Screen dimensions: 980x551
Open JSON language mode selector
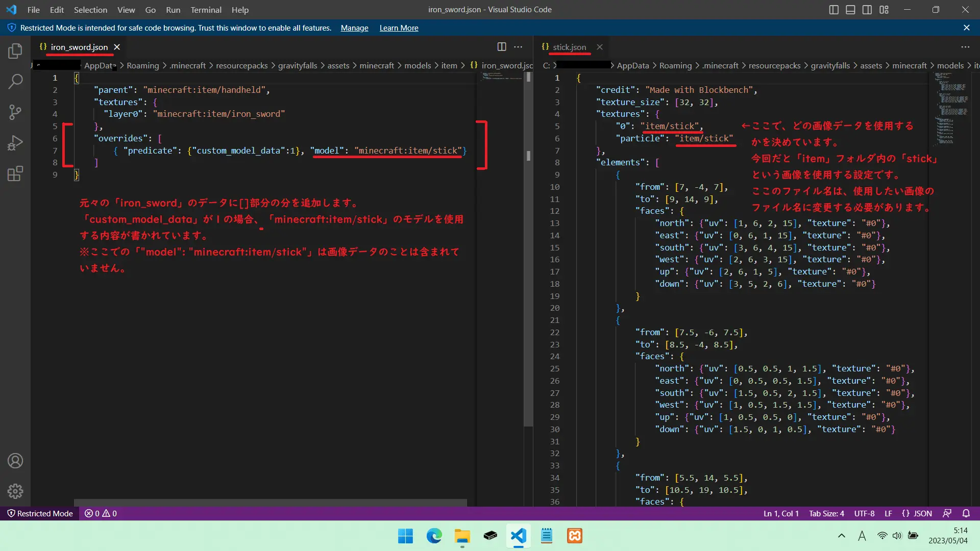click(x=917, y=513)
